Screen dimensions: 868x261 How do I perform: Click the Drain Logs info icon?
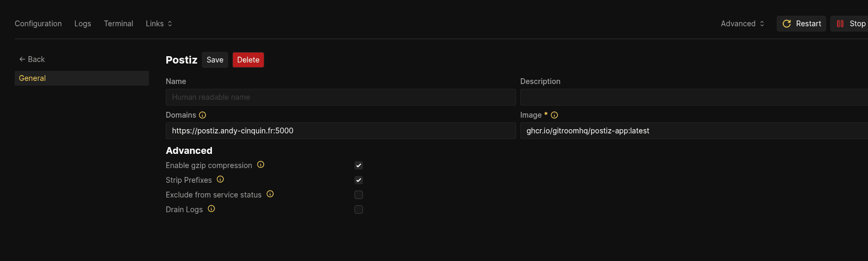211,208
